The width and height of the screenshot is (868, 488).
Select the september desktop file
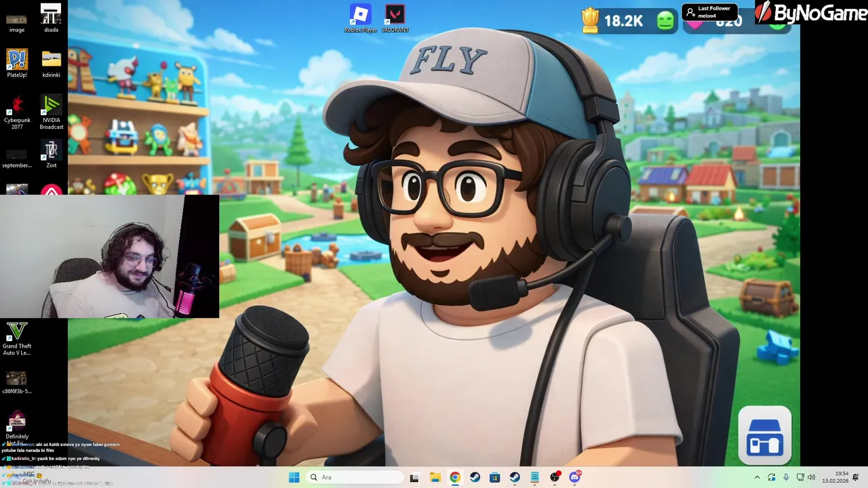[17, 159]
